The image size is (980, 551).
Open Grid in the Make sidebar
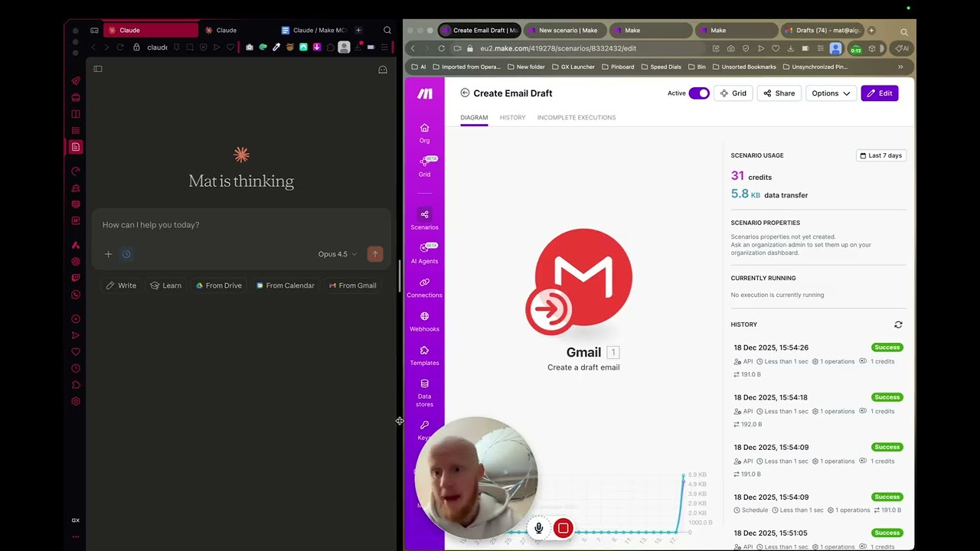[424, 167]
